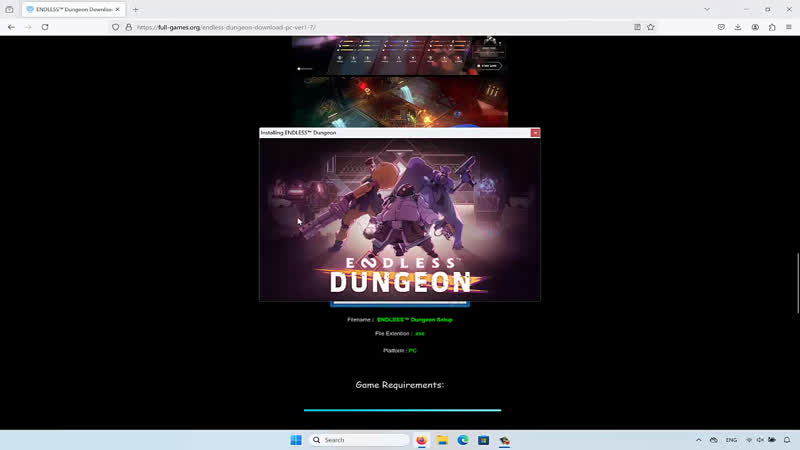Open the extensions puzzle icon
Image resolution: width=800 pixels, height=450 pixels.
coord(772,27)
